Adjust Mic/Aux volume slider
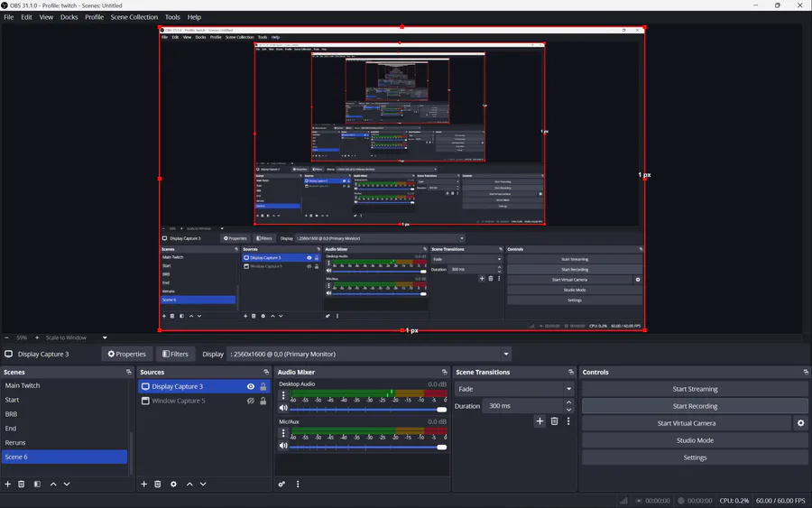Viewport: 812px width, 508px height. point(368,447)
